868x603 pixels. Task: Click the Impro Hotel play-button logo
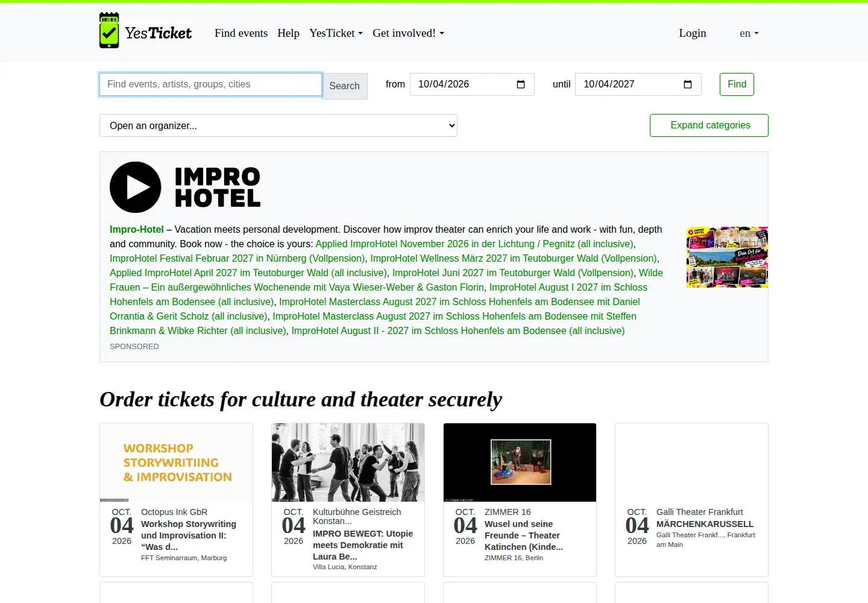[136, 187]
